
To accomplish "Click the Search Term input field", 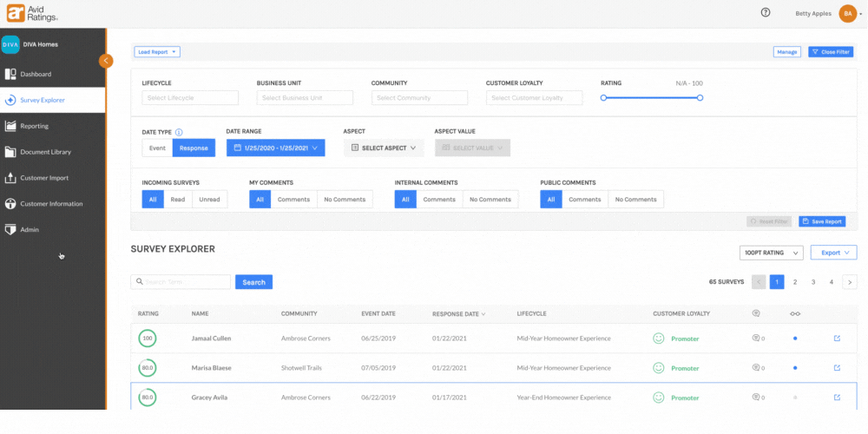I will click(x=181, y=282).
